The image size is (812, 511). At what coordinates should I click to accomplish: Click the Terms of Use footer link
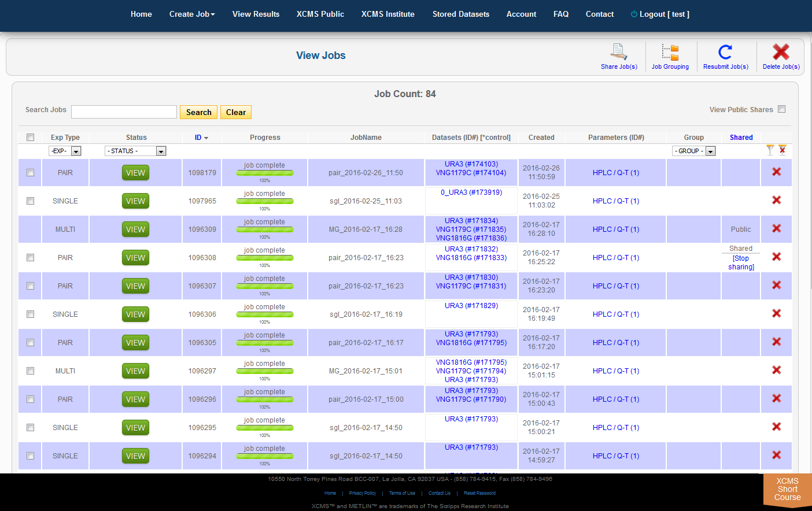click(402, 493)
